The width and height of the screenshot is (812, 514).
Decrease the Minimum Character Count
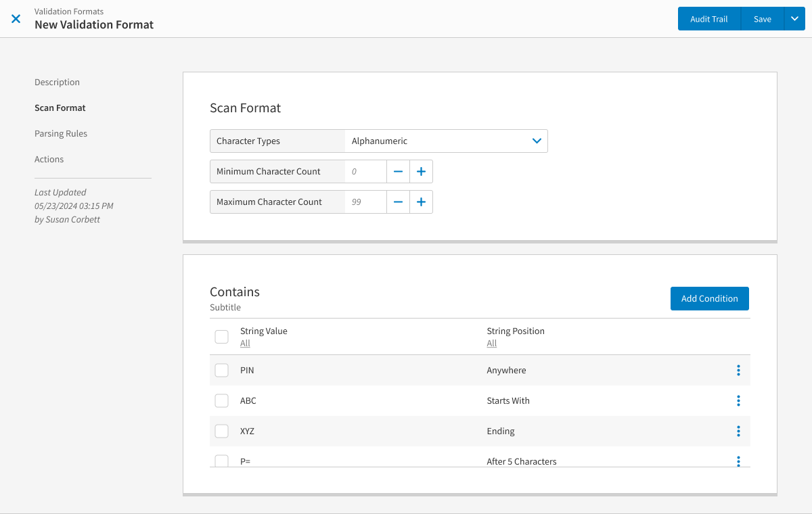click(x=398, y=172)
